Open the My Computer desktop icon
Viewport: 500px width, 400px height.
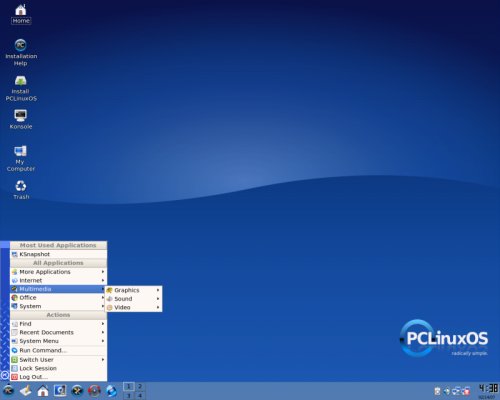coord(21,158)
